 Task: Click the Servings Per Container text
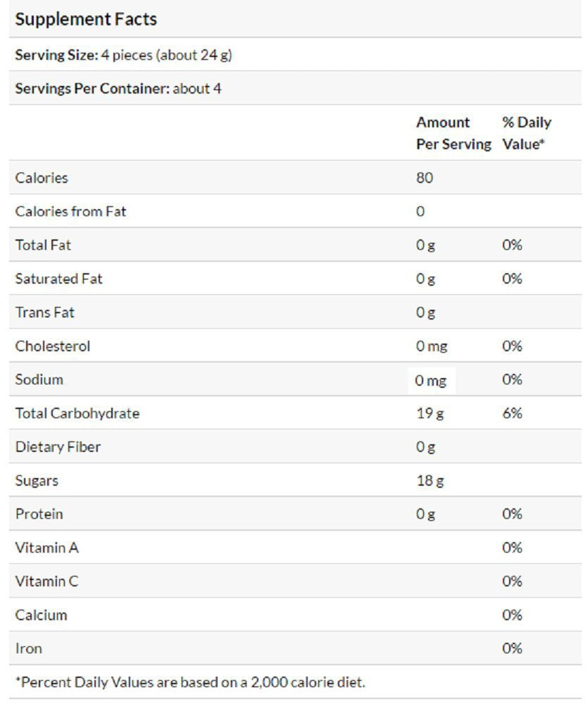(118, 89)
